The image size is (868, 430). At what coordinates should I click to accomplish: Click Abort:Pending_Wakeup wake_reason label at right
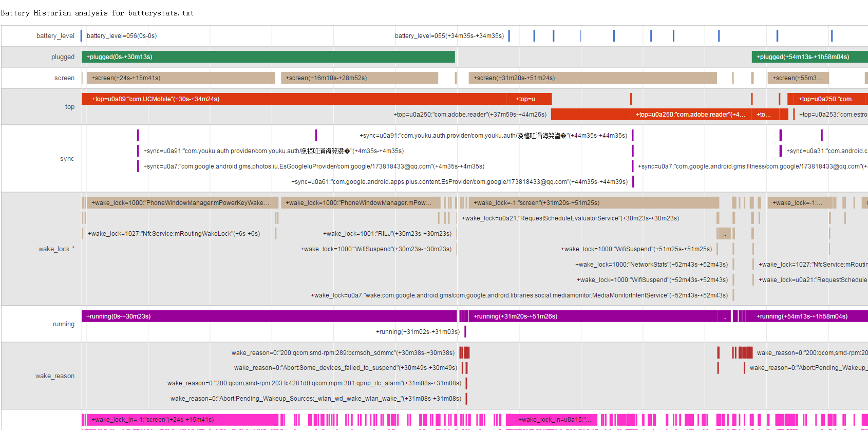tap(808, 368)
